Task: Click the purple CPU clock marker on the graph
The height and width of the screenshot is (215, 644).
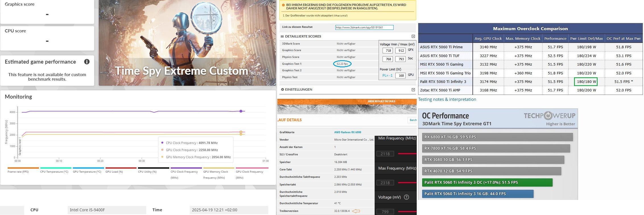Action: tap(241, 111)
